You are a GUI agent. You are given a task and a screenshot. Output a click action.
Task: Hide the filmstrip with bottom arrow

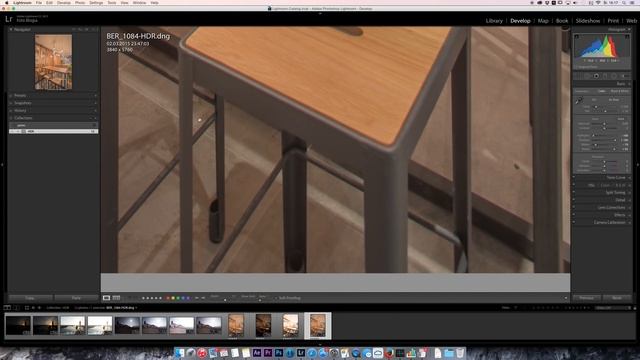pyautogui.click(x=320, y=344)
